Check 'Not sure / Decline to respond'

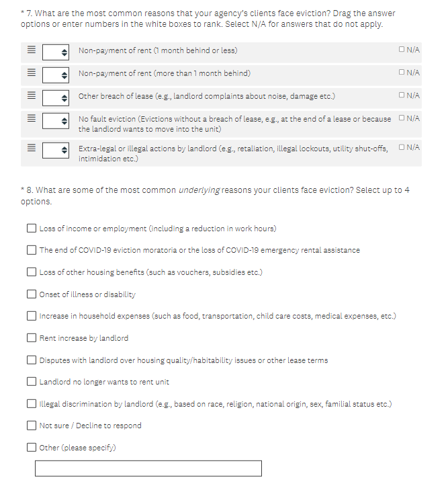coord(32,426)
